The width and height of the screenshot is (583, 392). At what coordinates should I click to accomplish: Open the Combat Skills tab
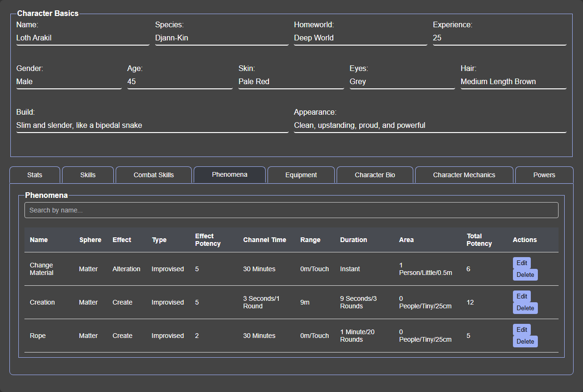pyautogui.click(x=154, y=175)
